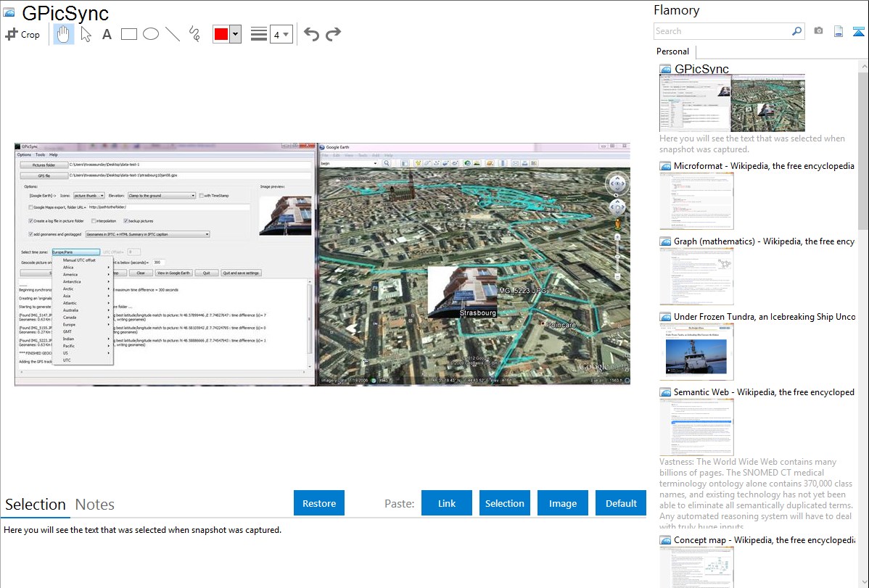Click the Link paste button
The height and width of the screenshot is (588, 869).
[x=447, y=503]
